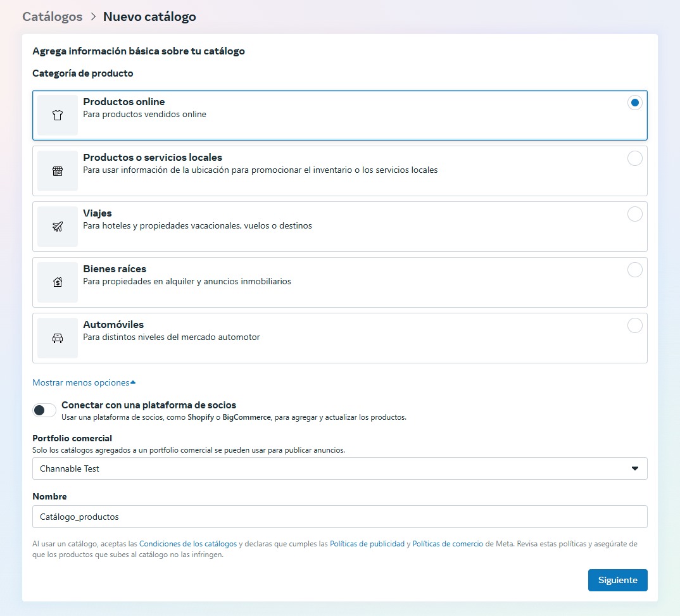
Task: Toggle Conectar con una plataforma de socios switch
Action: click(x=44, y=410)
